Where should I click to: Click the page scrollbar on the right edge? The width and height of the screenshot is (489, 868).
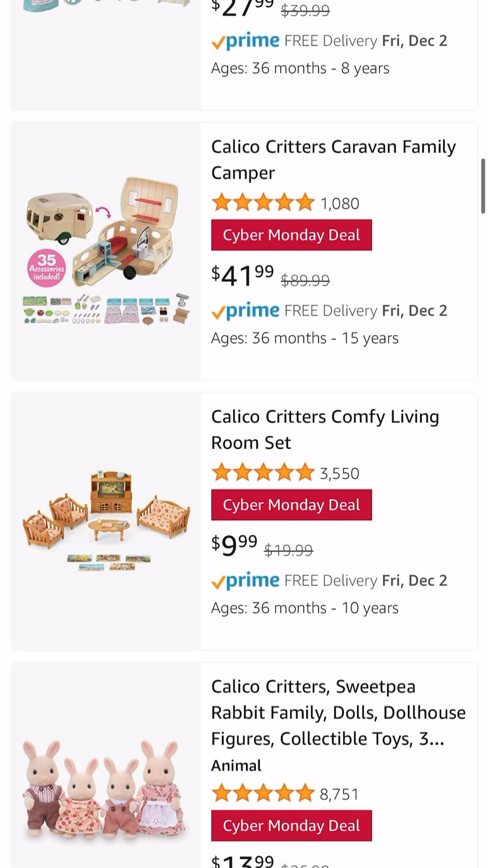tap(483, 185)
